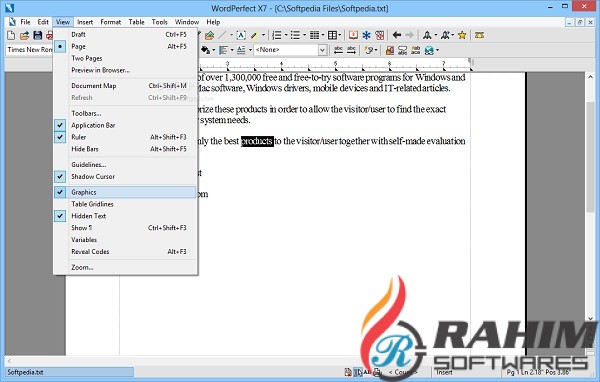This screenshot has height=382, width=600.
Task: Open Guidelines... dialog entry
Action: tap(125, 165)
